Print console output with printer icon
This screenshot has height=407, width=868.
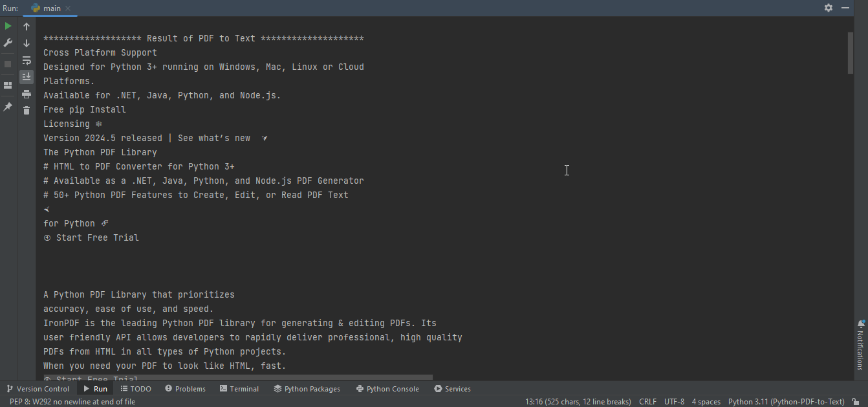(27, 94)
